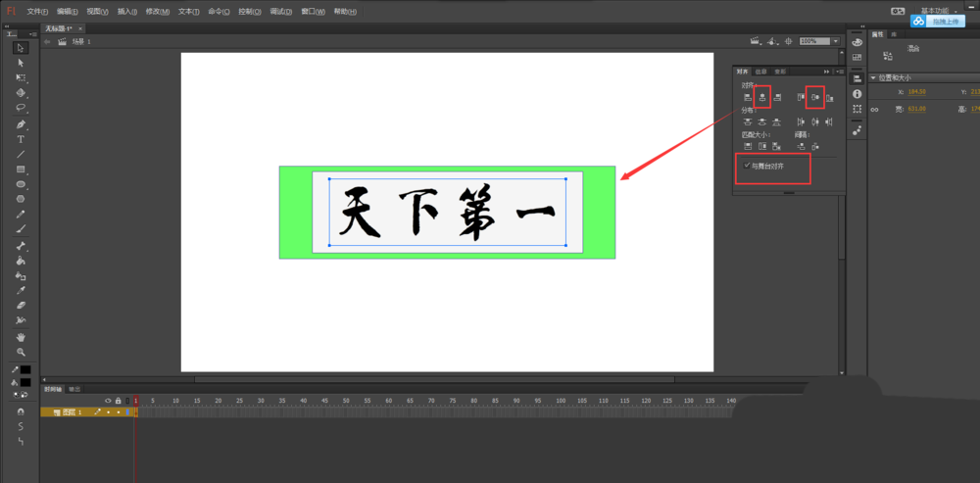Choose the Rectangle tool
The width and height of the screenshot is (980, 483).
[x=21, y=169]
